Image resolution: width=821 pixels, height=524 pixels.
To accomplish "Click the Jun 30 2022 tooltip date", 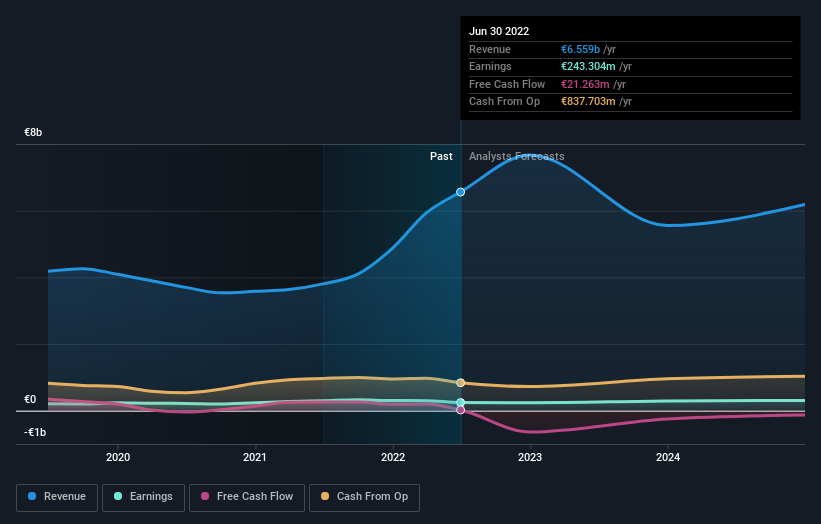I will [x=499, y=31].
